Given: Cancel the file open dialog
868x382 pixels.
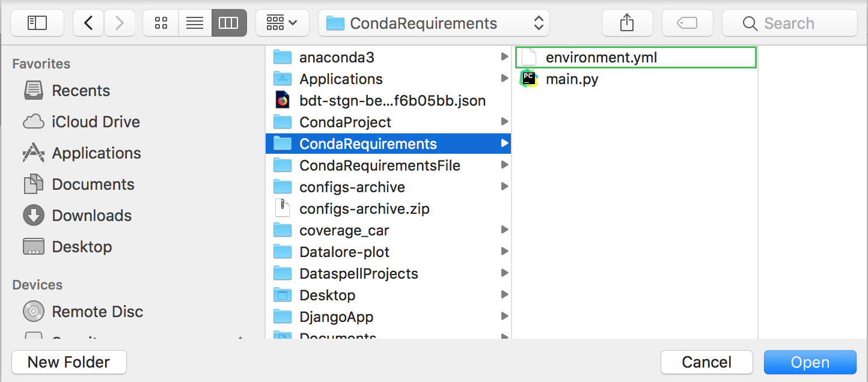Looking at the screenshot, I should [x=706, y=362].
